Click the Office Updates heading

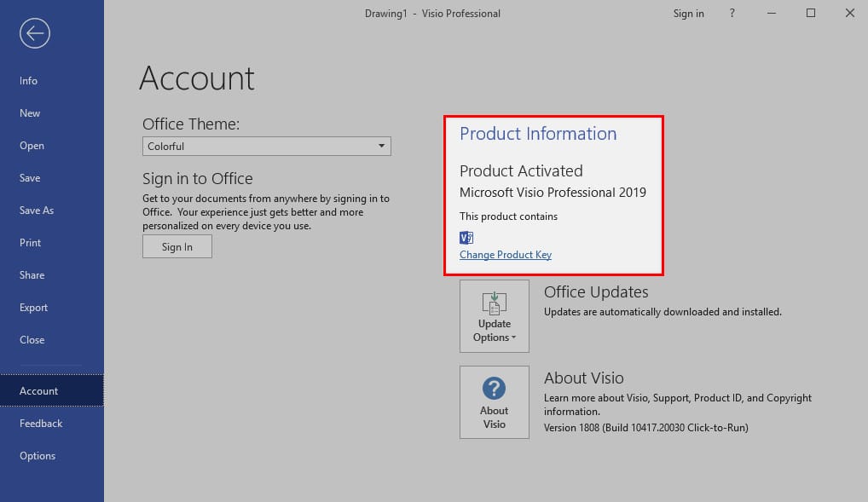596,292
